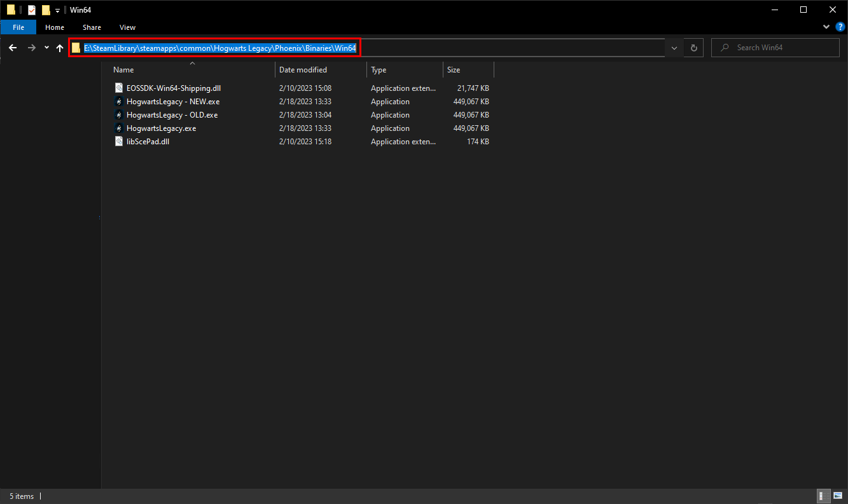Click the folder icon in address bar
Viewport: 848px width, 504px height.
(x=76, y=48)
